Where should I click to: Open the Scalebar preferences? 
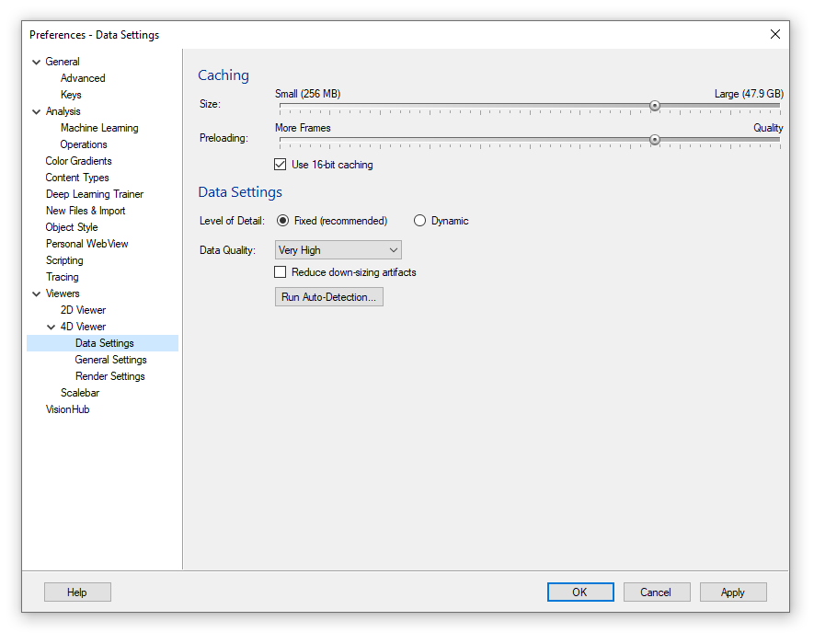[x=80, y=393]
